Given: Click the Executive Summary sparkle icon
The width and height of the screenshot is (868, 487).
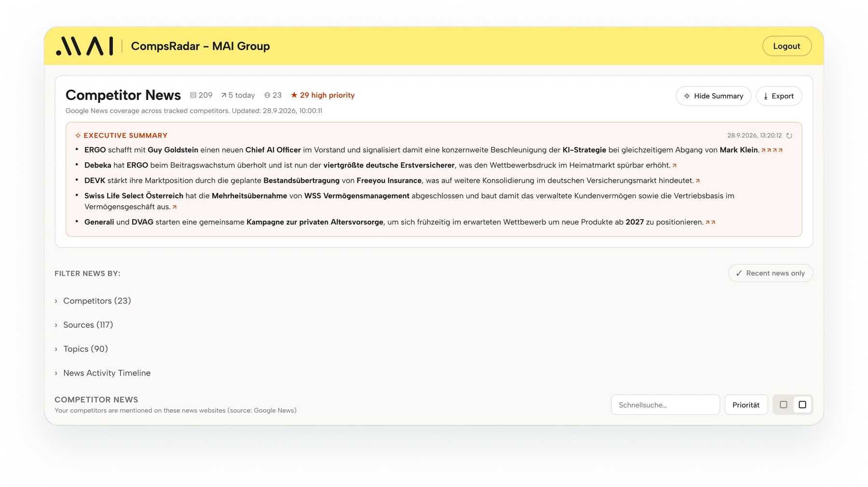Looking at the screenshot, I should pos(78,136).
